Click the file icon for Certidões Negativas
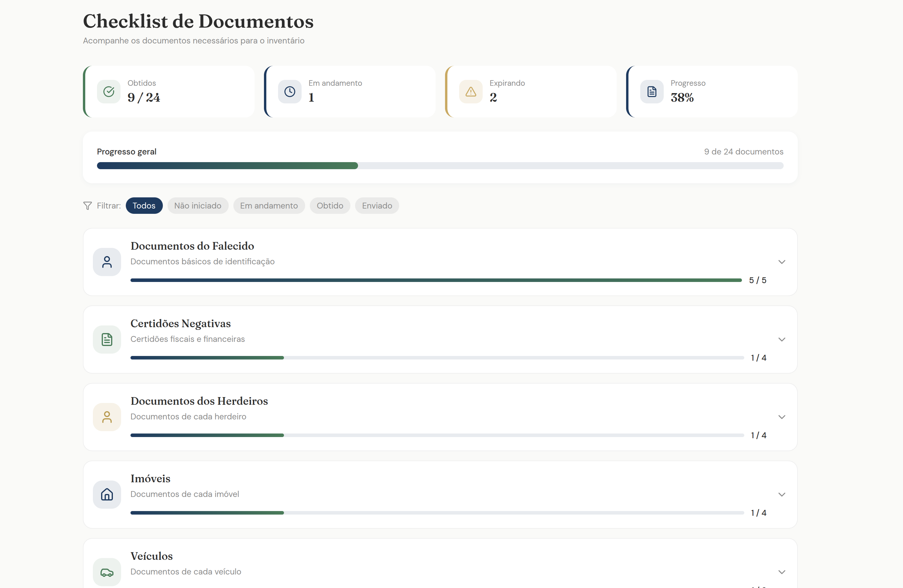The height and width of the screenshot is (588, 903). coord(107,339)
